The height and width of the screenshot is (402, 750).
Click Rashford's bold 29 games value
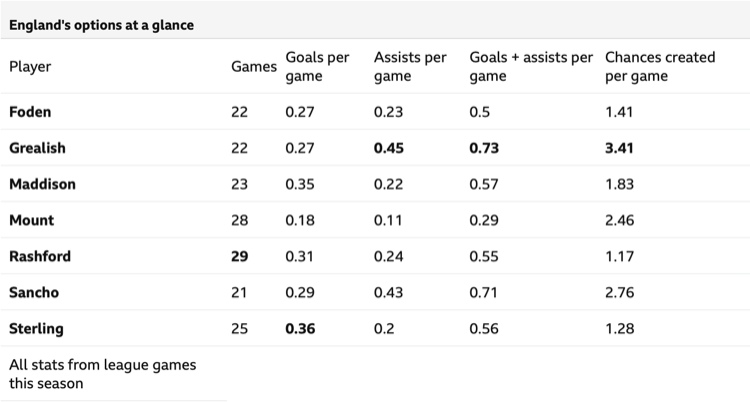pos(240,256)
